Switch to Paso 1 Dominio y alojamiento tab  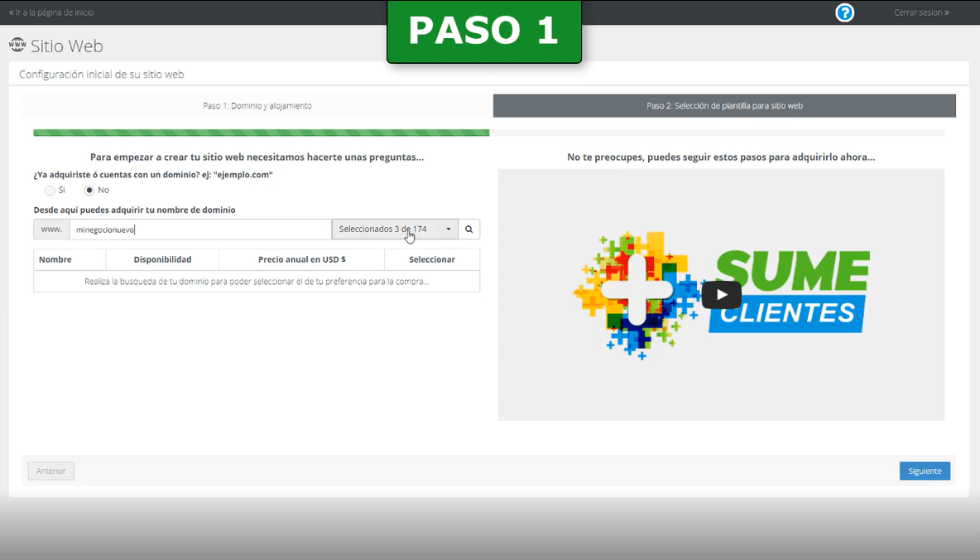point(257,106)
